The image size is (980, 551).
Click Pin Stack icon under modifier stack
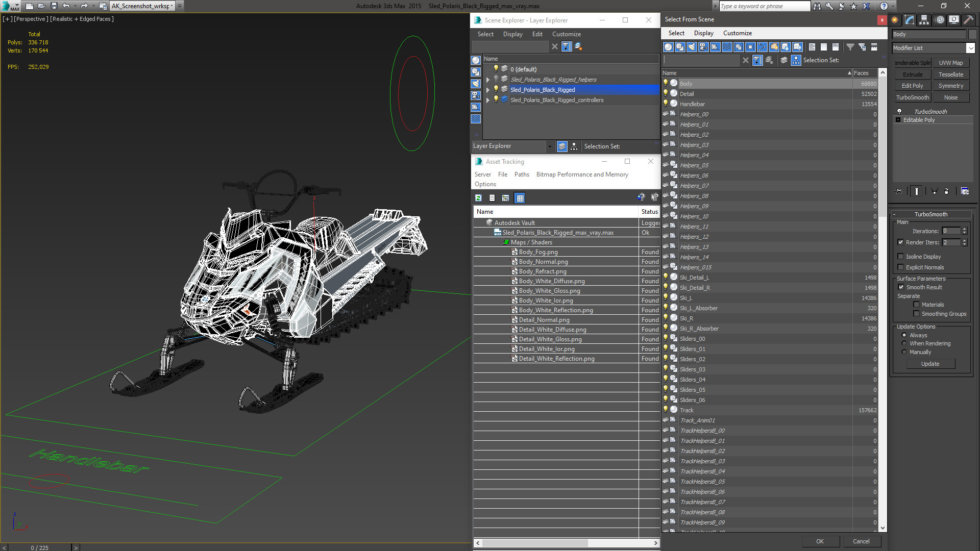(899, 191)
